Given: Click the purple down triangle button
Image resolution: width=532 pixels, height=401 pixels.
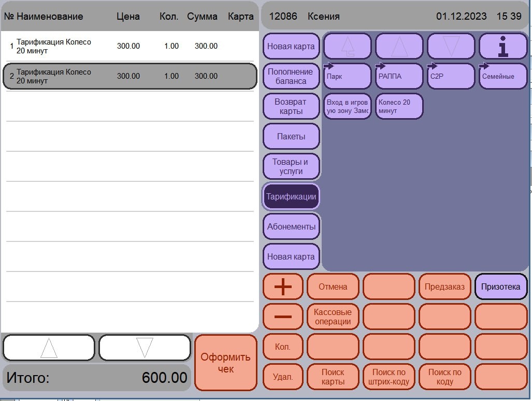Looking at the screenshot, I should (x=451, y=46).
